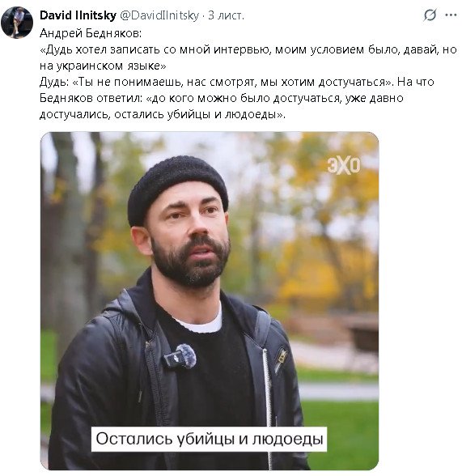
Task: Click David Ilnitsky's round profile avatar
Action: [x=17, y=22]
